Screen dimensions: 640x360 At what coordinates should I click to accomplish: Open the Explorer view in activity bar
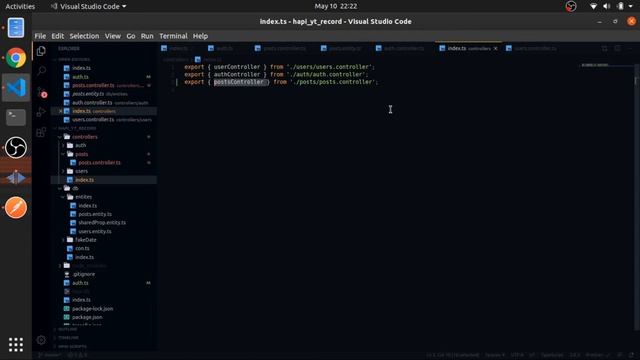41,51
